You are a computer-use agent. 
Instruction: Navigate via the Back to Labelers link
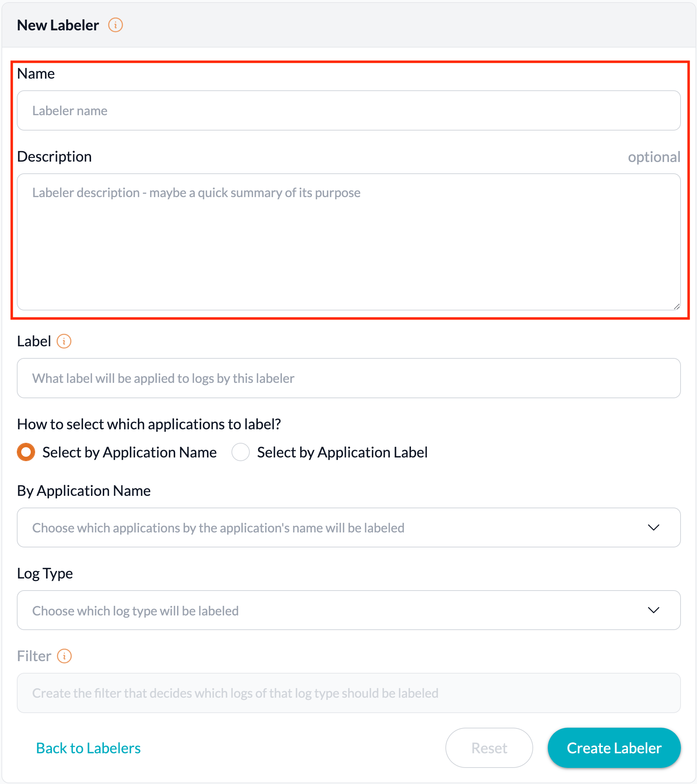coord(88,747)
